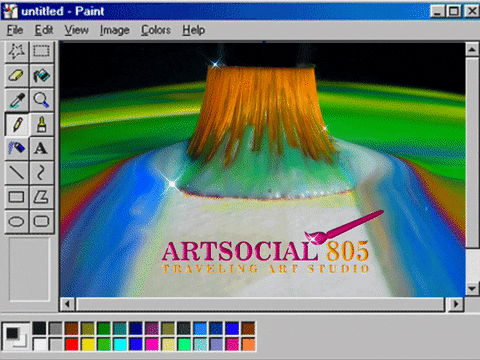Pick the straight Line tool
This screenshot has width=480, height=360.
coord(17,173)
